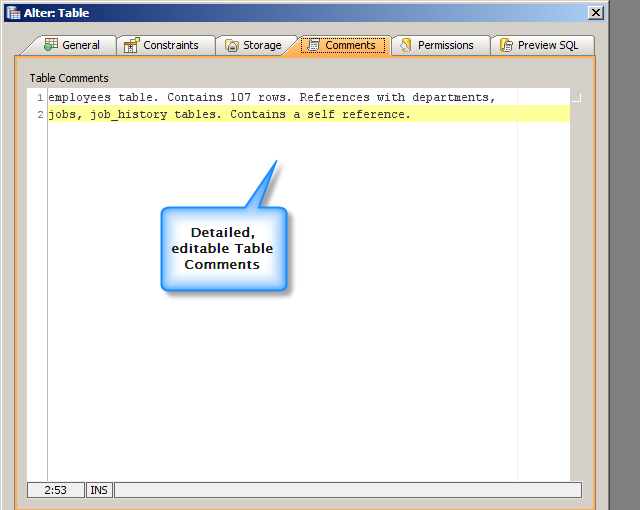Click line number 2 in the gutter
Image resolution: width=640 pixels, height=510 pixels.
point(40,115)
